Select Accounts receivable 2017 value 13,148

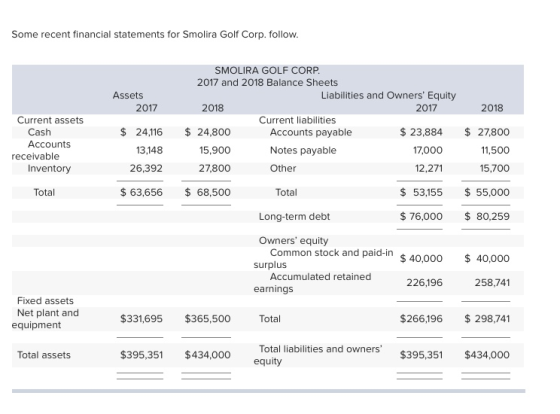point(149,150)
